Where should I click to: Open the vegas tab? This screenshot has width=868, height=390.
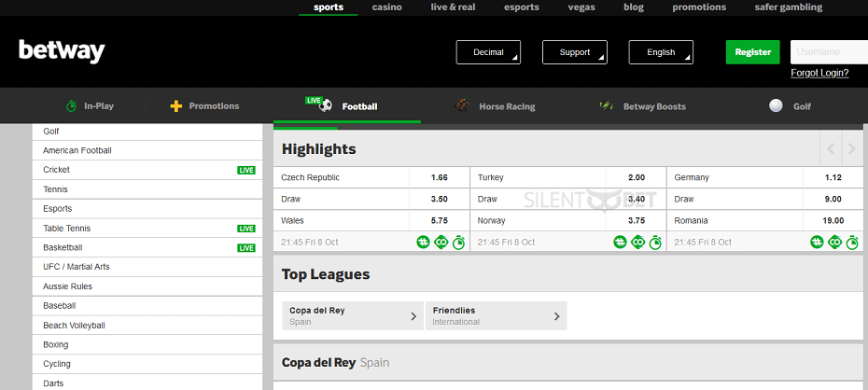(581, 7)
